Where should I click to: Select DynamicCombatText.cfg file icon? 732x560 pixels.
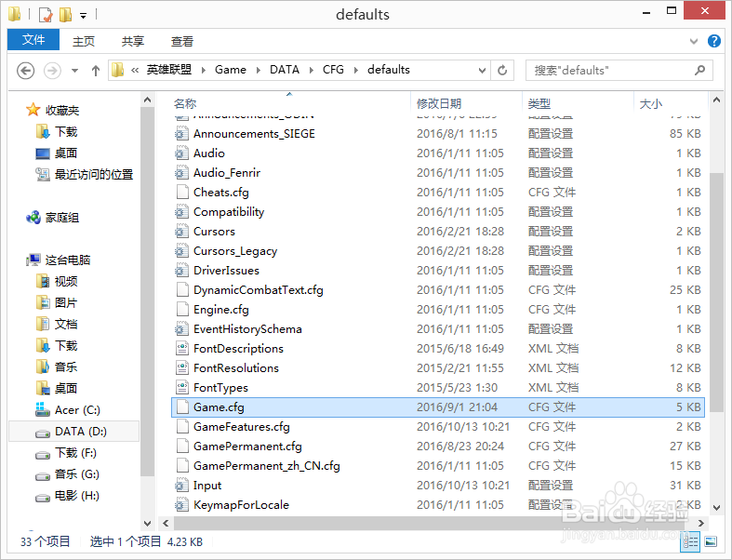pyautogui.click(x=182, y=290)
